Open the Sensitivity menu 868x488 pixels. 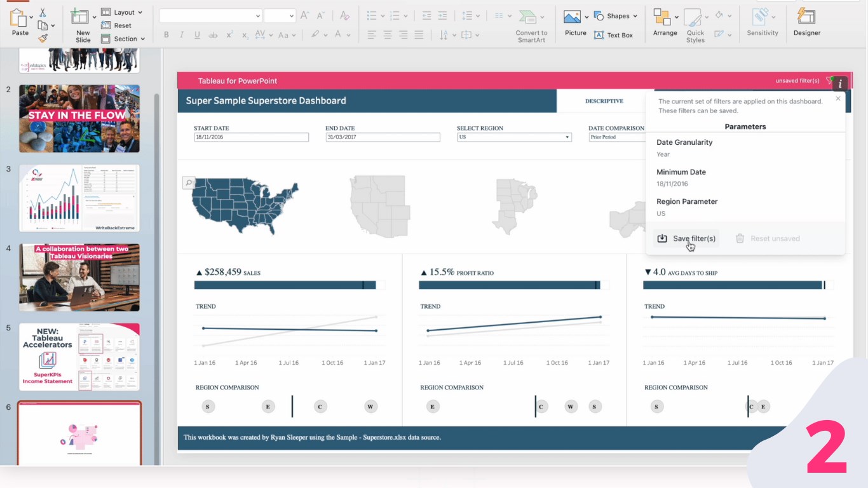[763, 23]
